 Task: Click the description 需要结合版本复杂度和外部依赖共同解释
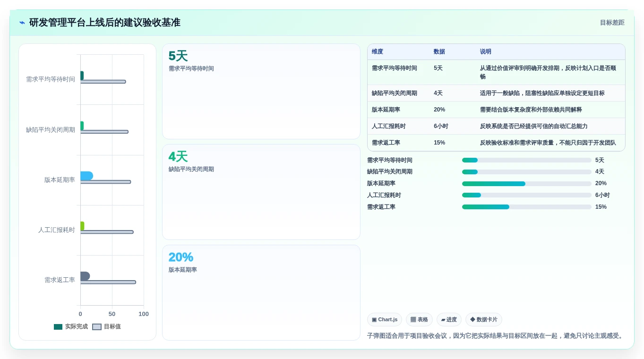point(531,110)
